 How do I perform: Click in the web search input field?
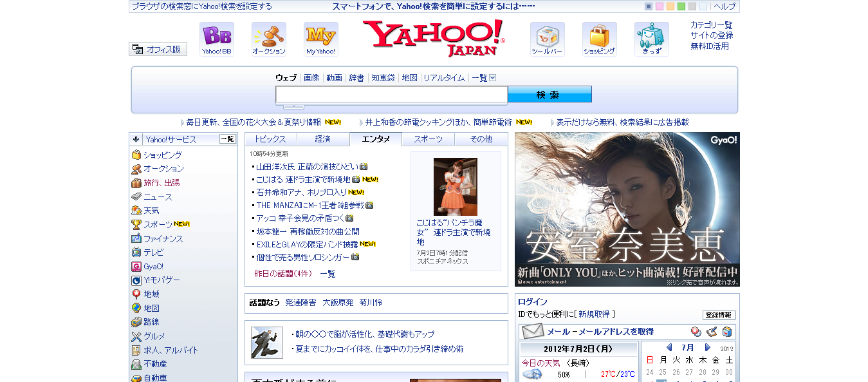tap(392, 95)
